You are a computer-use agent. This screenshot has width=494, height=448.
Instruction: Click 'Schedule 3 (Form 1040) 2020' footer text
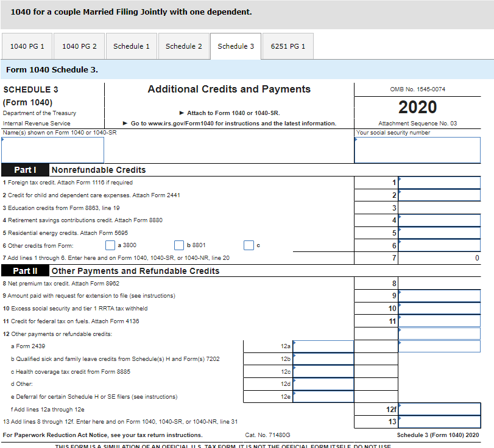(438, 435)
